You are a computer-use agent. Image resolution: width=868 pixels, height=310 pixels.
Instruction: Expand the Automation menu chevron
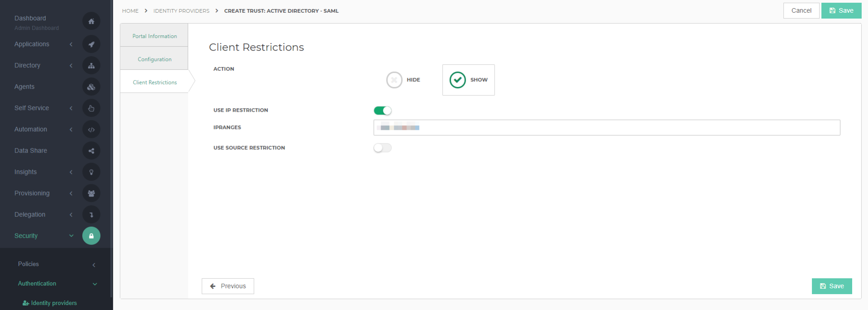(x=71, y=129)
